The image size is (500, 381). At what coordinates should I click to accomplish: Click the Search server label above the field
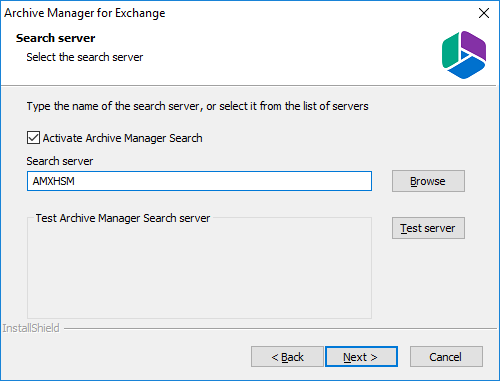click(60, 161)
